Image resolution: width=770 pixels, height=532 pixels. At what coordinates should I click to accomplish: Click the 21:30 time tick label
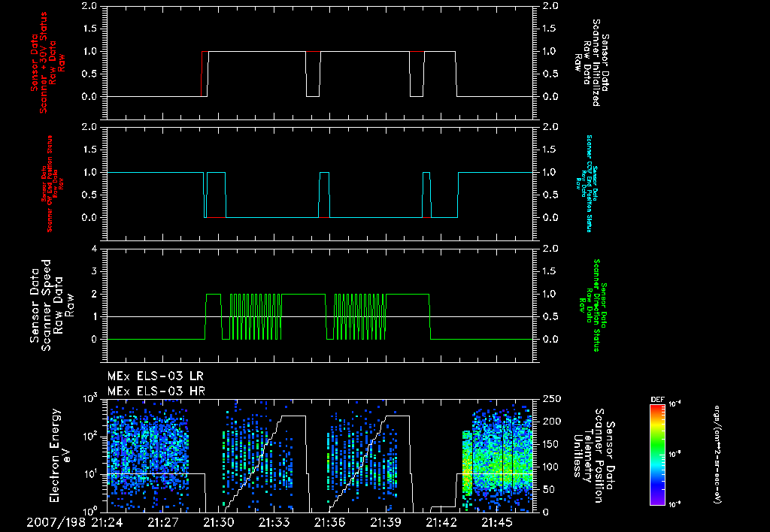[x=219, y=522]
